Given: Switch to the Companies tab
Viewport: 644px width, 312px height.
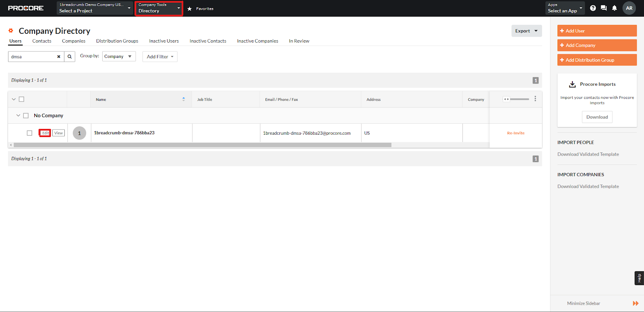Looking at the screenshot, I should click(x=74, y=41).
